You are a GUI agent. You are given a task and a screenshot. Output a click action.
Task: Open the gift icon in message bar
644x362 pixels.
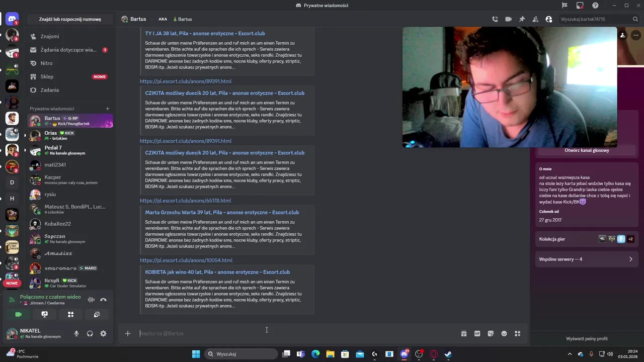(x=464, y=333)
